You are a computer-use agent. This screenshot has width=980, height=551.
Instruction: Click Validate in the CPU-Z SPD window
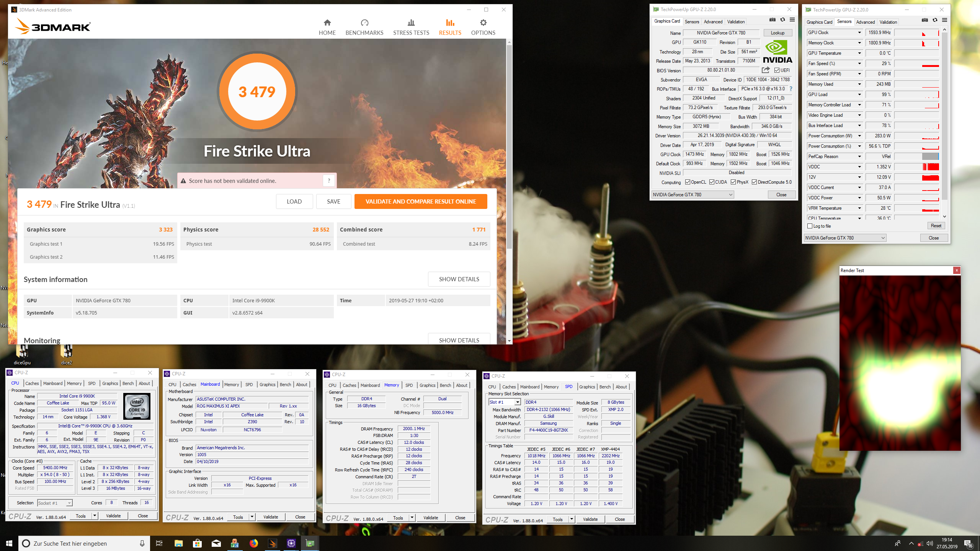tap(590, 519)
